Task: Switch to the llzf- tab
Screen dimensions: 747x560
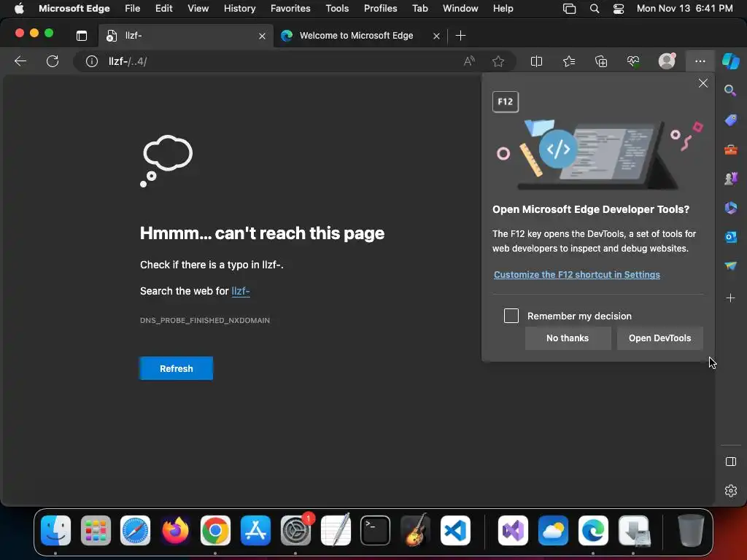Action: click(x=186, y=35)
